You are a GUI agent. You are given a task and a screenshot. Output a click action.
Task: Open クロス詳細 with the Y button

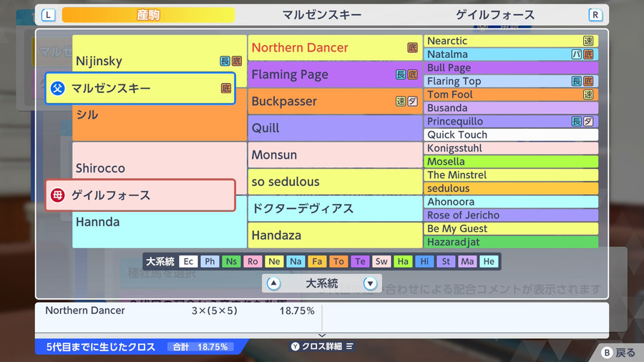pyautogui.click(x=322, y=346)
